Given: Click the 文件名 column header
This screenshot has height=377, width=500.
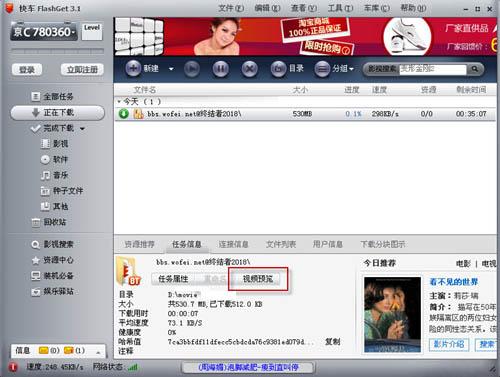Looking at the screenshot, I should point(145,90).
